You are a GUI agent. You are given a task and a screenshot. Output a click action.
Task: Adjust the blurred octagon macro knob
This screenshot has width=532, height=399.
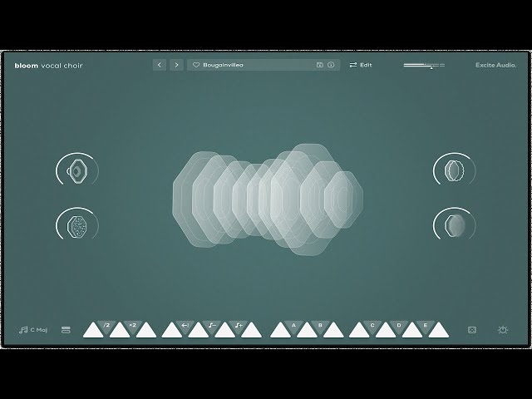pos(455,225)
